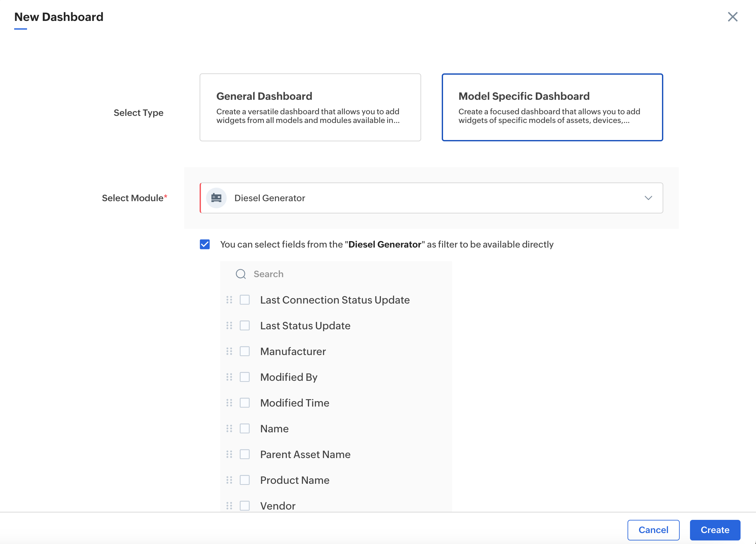Enable the Product Name filter checkbox
The width and height of the screenshot is (756, 544).
(245, 480)
